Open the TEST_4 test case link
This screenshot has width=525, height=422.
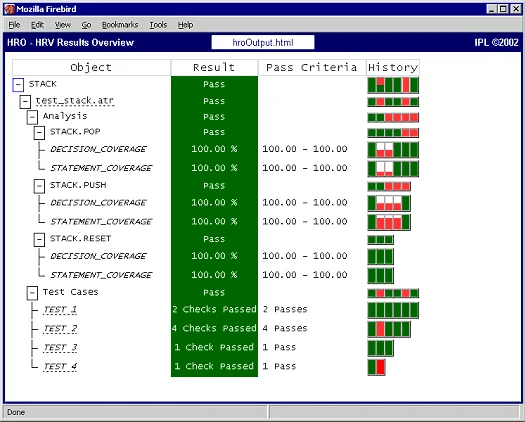(x=60, y=366)
